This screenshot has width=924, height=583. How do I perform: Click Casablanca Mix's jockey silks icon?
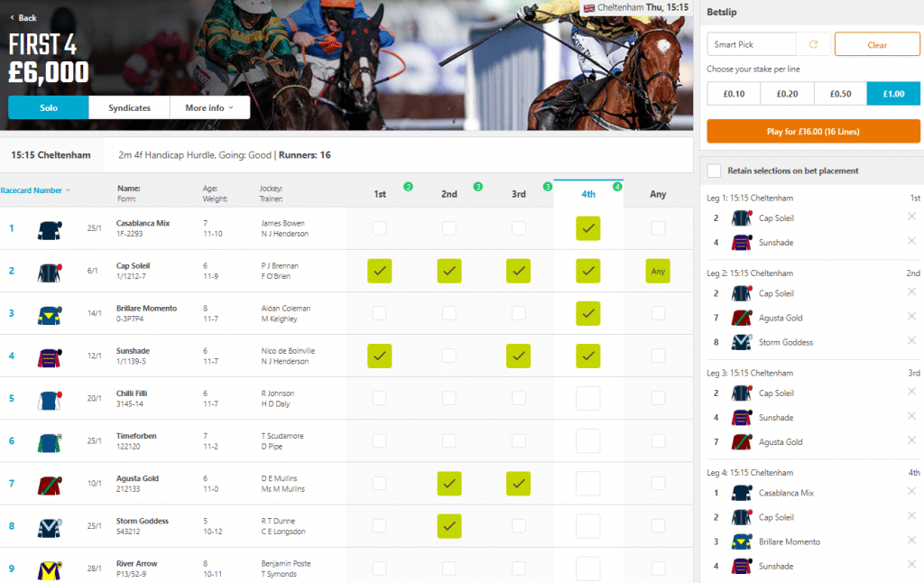48,228
